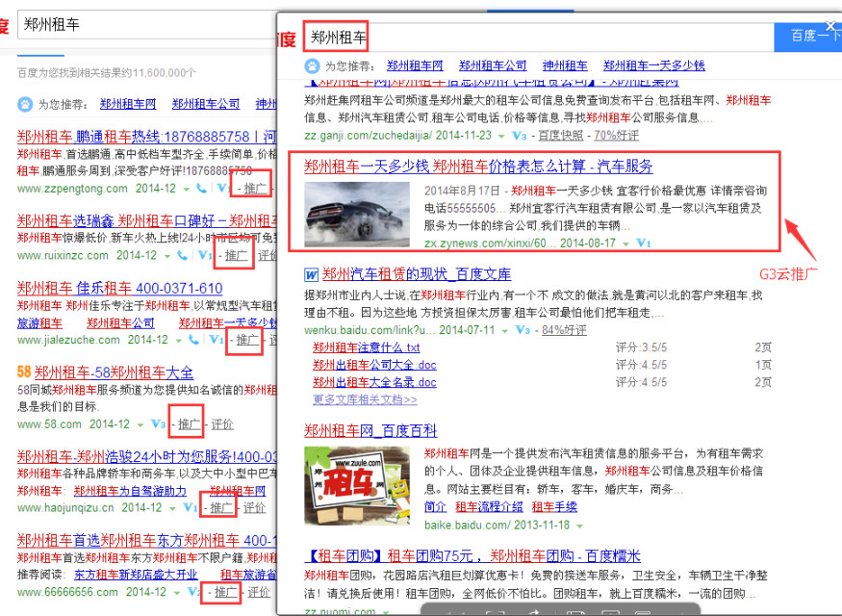Image resolution: width=842 pixels, height=616 pixels.
Task: Expand dropdown arrow after www.58.com 2014-12
Action: click(x=140, y=425)
